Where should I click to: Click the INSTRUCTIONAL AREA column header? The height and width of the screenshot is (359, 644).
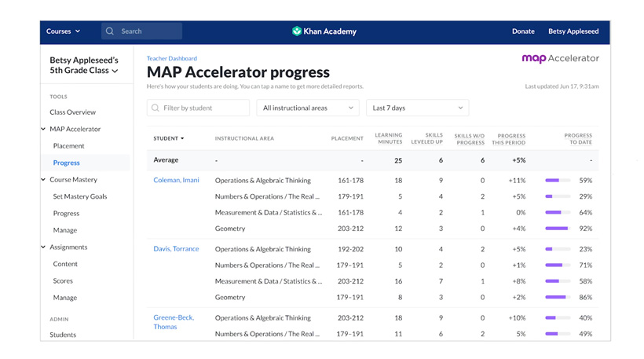pyautogui.click(x=244, y=138)
